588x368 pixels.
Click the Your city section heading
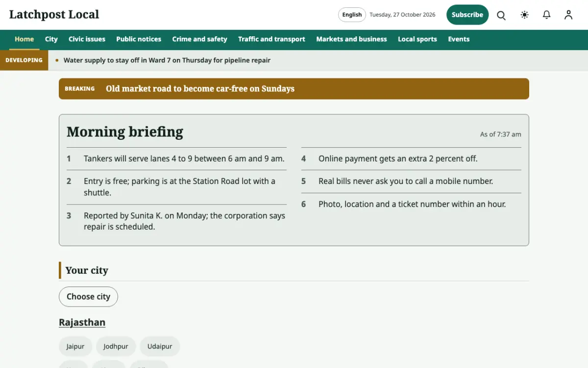[x=87, y=270]
